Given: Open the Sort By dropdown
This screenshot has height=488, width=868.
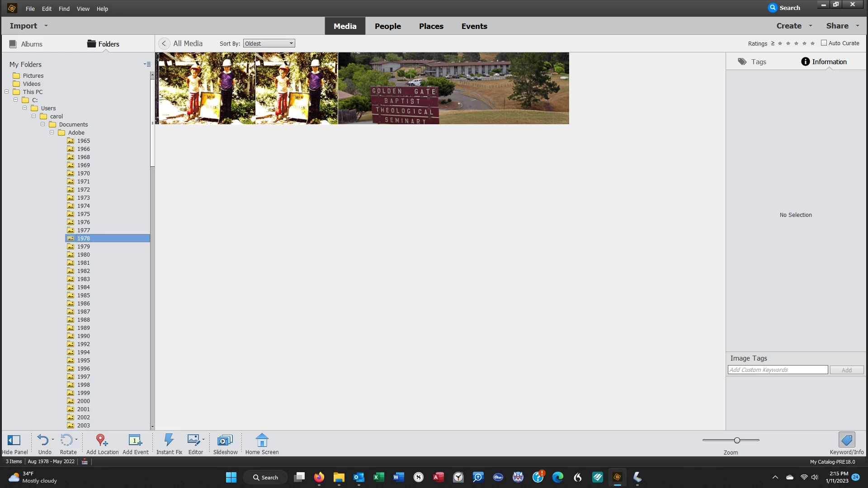Looking at the screenshot, I should pyautogui.click(x=269, y=43).
